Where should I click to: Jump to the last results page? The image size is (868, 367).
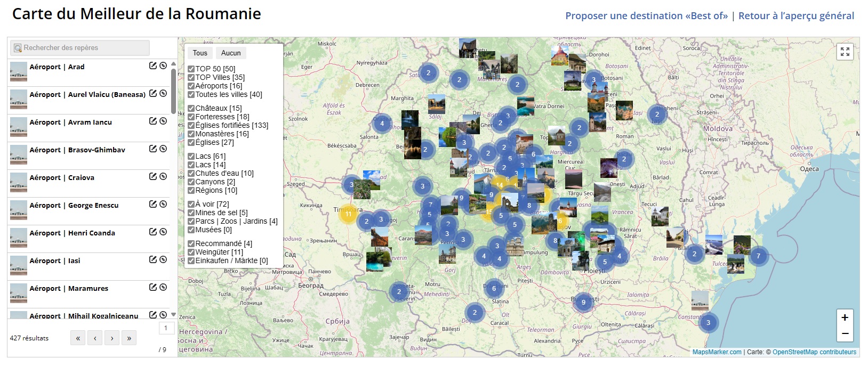(129, 338)
